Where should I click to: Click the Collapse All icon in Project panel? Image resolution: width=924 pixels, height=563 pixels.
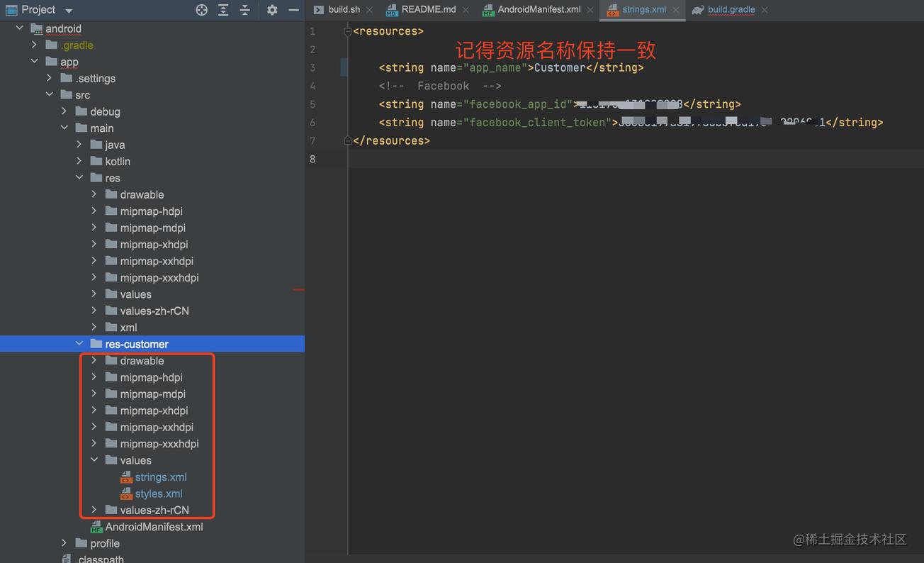(244, 10)
